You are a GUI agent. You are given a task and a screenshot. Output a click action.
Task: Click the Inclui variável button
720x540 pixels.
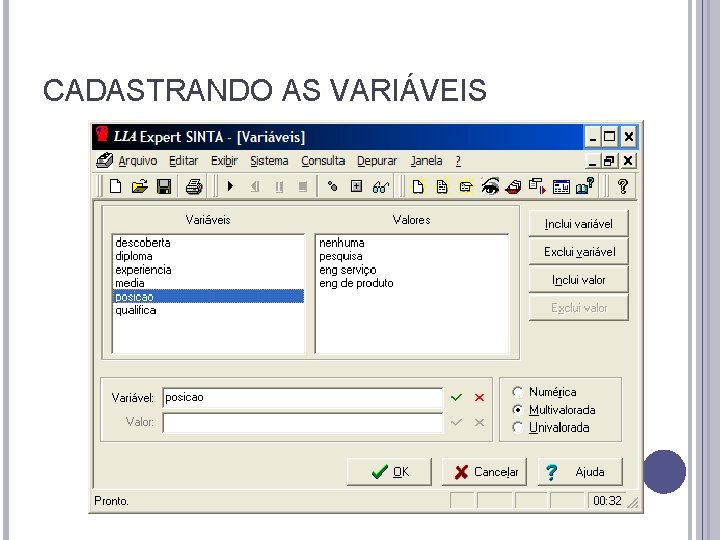579,224
